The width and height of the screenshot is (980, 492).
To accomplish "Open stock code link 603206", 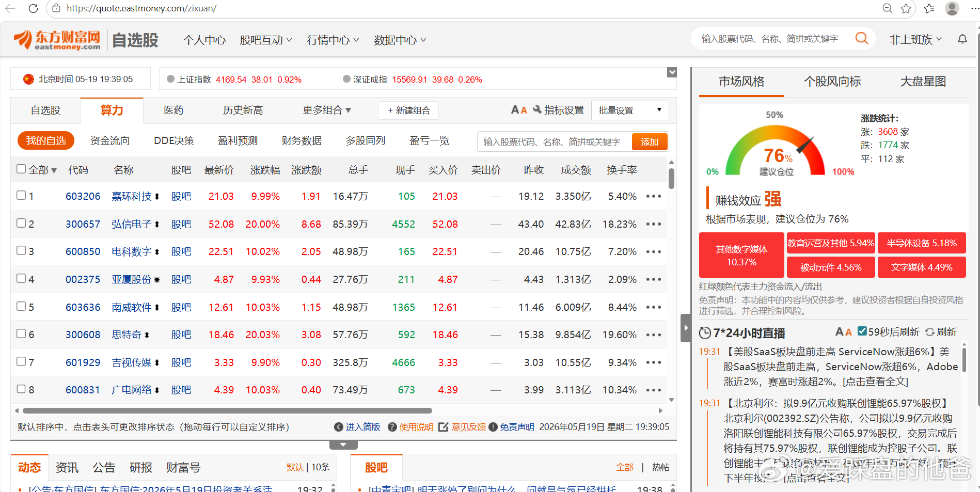I will point(83,196).
